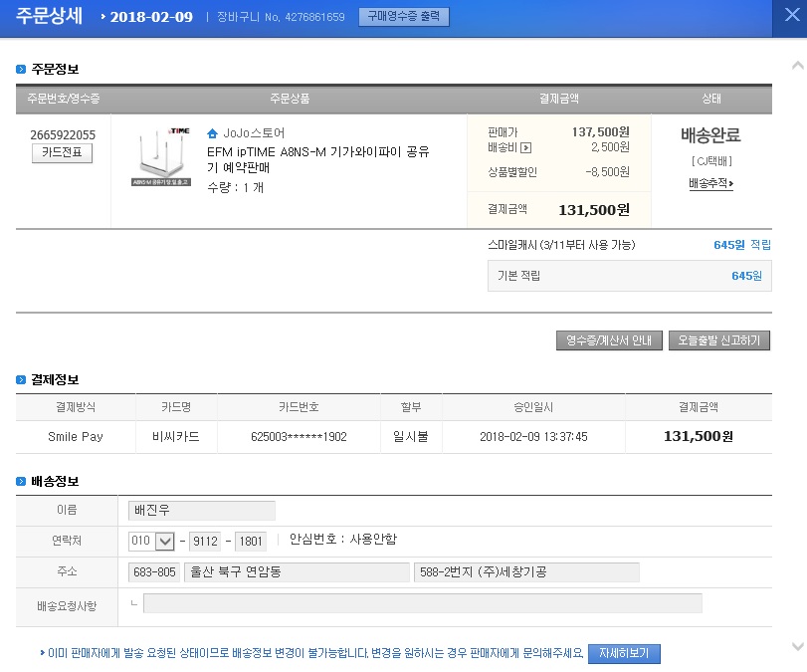Click the 장바구니 No. 4276861659 text
Image resolution: width=807 pixels, height=672 pixels.
click(281, 17)
